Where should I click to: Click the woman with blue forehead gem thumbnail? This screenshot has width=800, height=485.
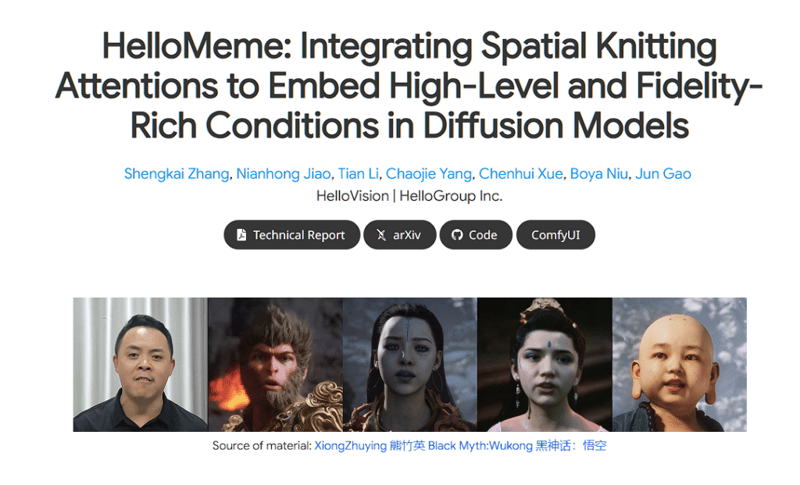545,365
